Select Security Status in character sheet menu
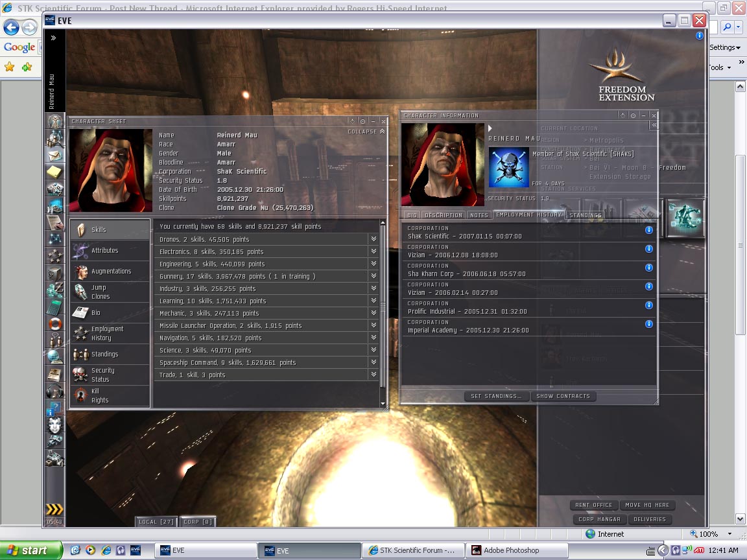Image resolution: width=747 pixels, height=560 pixels. pos(110,375)
